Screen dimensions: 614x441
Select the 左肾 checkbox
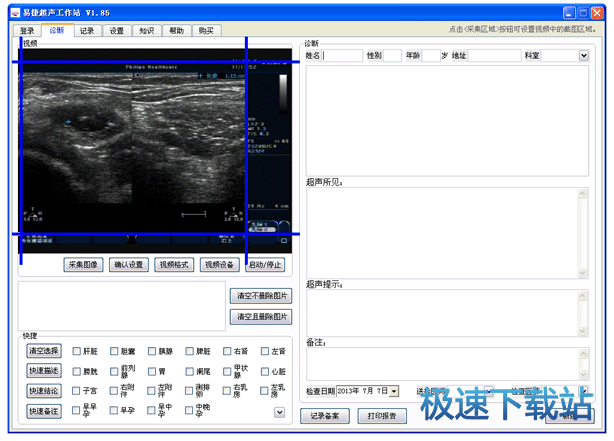(x=265, y=351)
